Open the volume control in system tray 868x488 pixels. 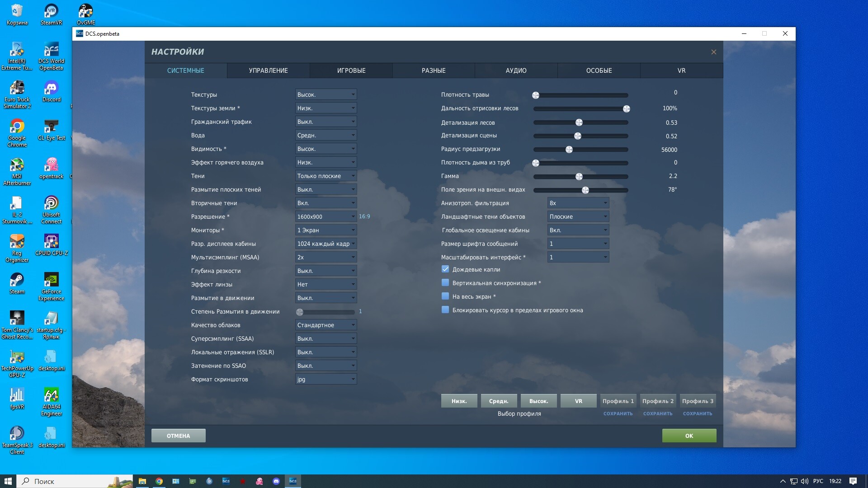[805, 481]
